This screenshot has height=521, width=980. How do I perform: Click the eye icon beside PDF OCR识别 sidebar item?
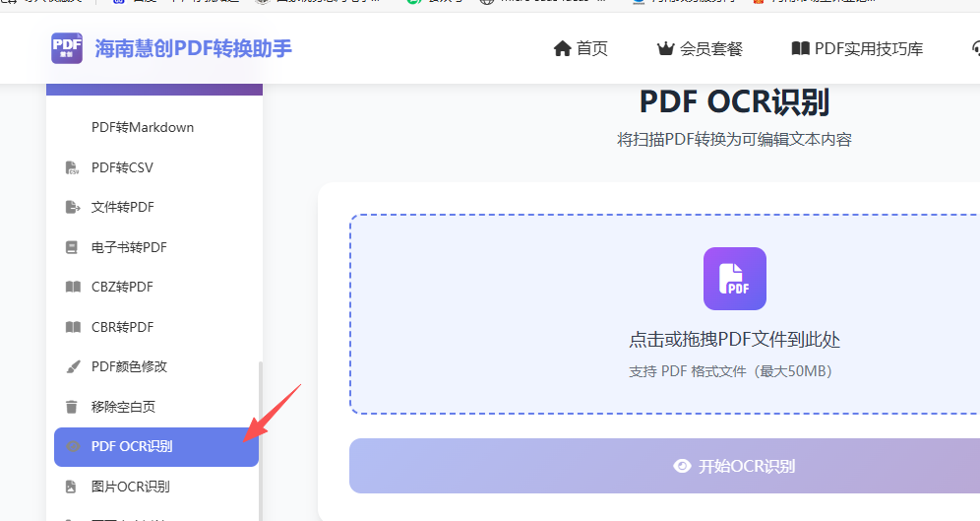point(73,446)
